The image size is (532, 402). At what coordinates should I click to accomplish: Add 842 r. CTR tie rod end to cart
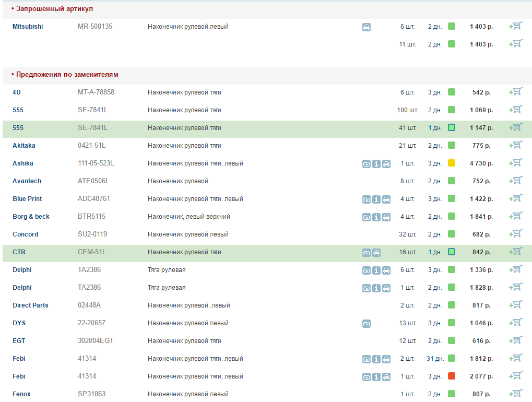click(x=516, y=252)
